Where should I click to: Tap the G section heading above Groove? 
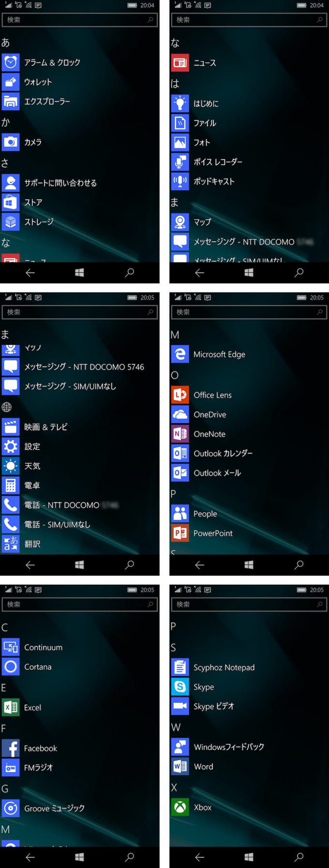(5, 789)
